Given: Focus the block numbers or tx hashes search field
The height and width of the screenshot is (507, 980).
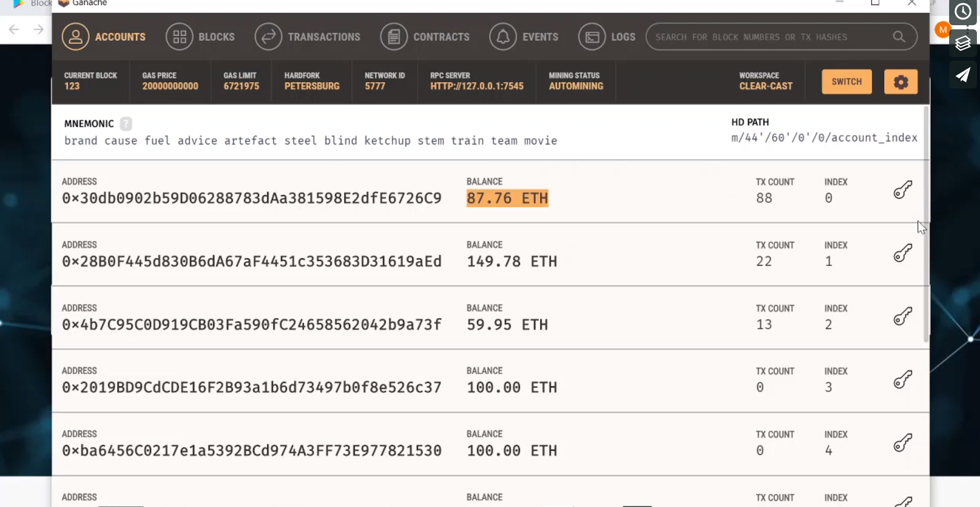Looking at the screenshot, I should point(781,37).
